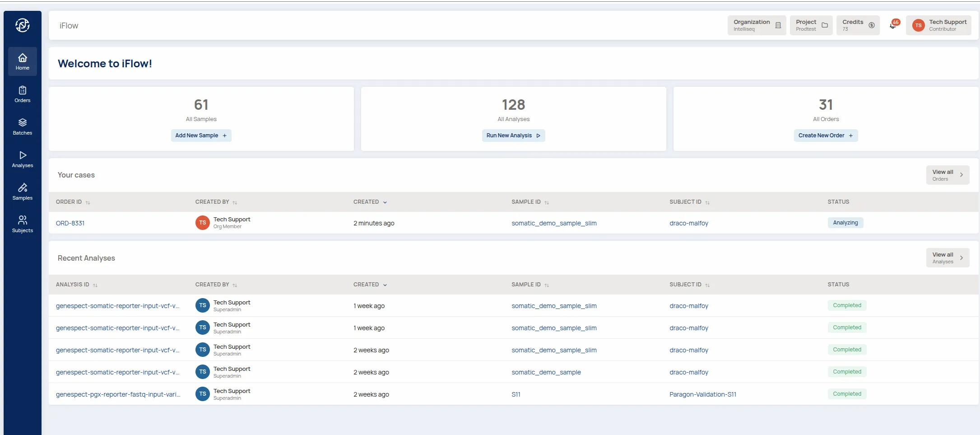Go to Orders in the sidebar
The width and height of the screenshot is (980, 435).
tap(23, 94)
